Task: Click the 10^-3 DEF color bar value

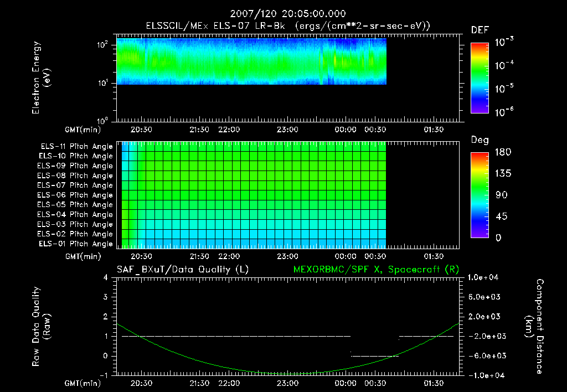Action: [x=504, y=42]
